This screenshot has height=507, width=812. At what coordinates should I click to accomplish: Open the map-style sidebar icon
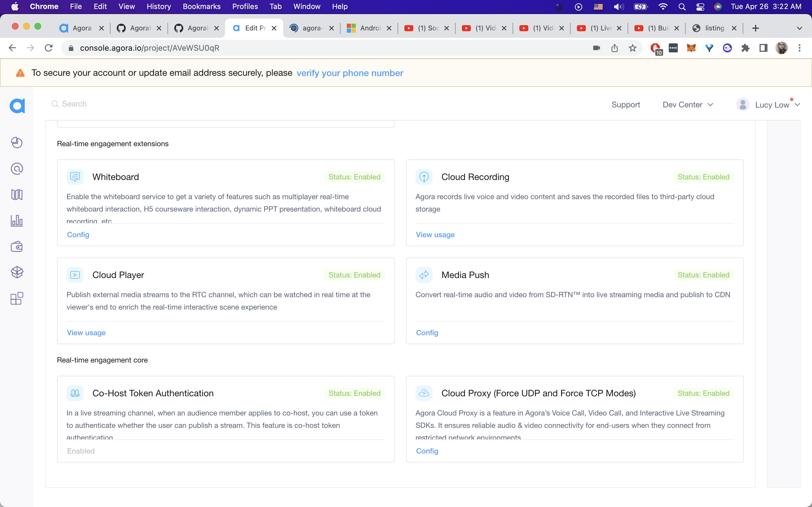(x=17, y=194)
